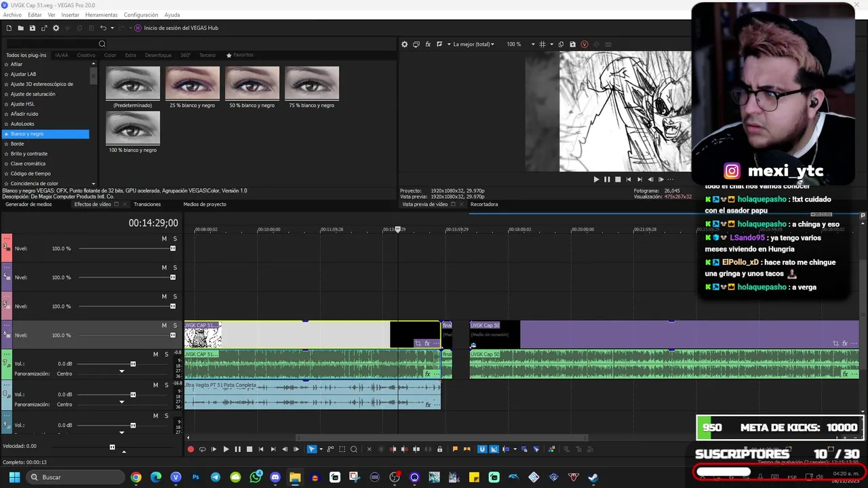Image resolution: width=868 pixels, height=488 pixels.
Task: Open edit tool selector dropdown arrow
Action: pos(321,449)
